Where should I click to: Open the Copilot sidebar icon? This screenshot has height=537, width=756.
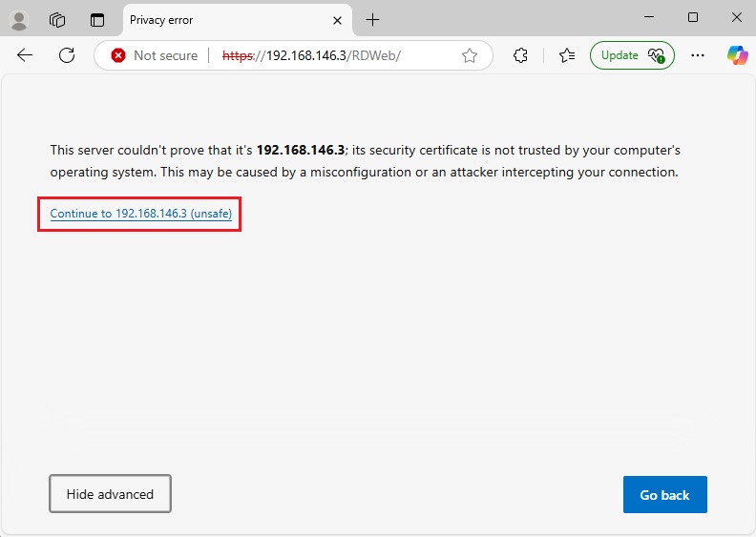click(x=737, y=55)
